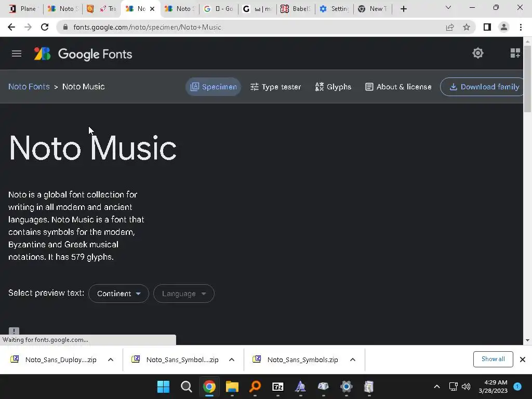Open Windows taskbar search
This screenshot has height=399, width=532.
187,387
